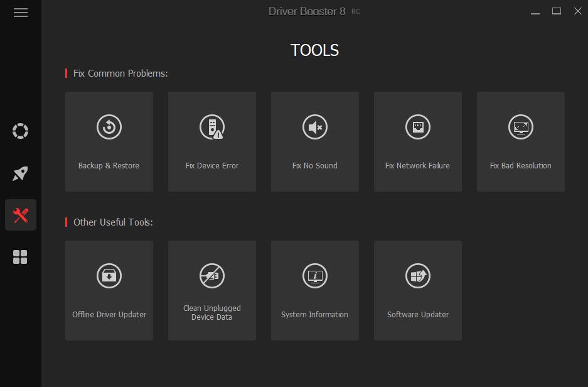Launch the Fix No Sound tool
The image size is (588, 387).
(x=314, y=141)
